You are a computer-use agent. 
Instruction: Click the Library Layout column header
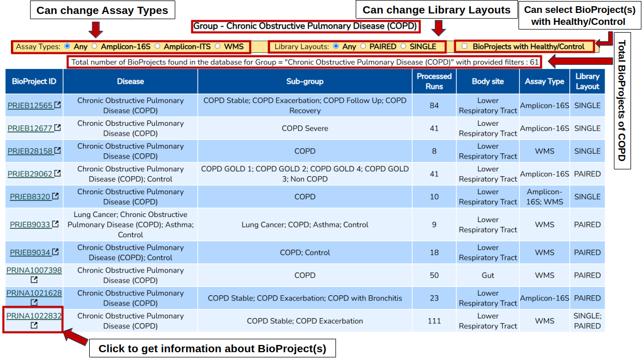(587, 81)
